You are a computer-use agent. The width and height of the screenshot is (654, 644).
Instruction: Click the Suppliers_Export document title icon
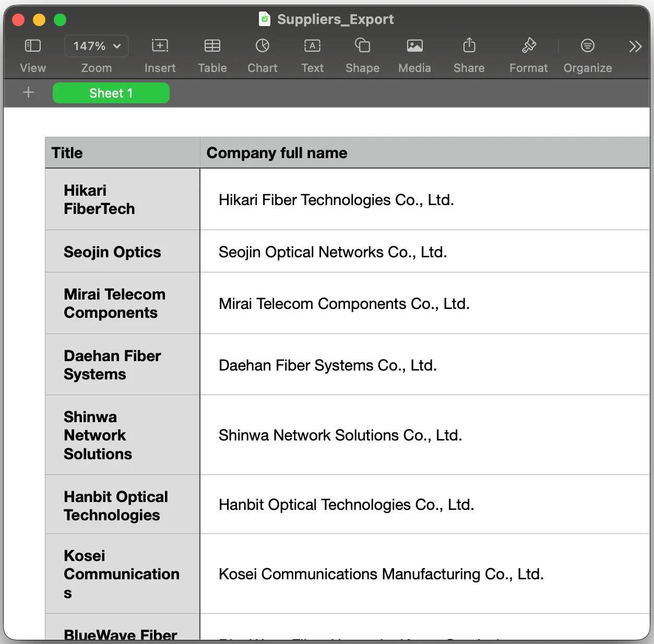tap(265, 19)
